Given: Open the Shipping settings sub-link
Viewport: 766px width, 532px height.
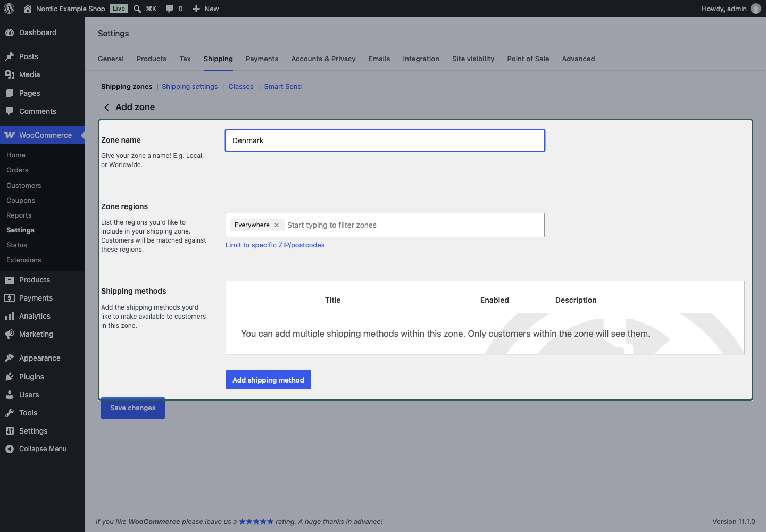Looking at the screenshot, I should click(190, 87).
